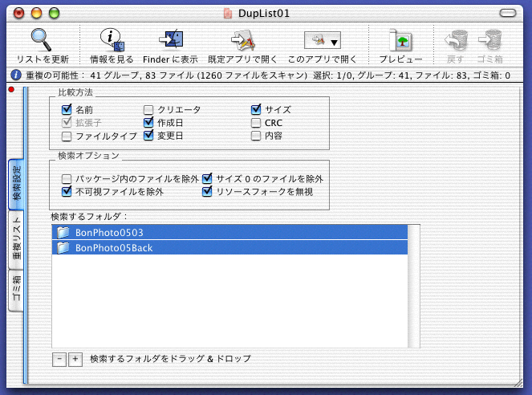532x395 pixels.
Task: Open このアプリで開く dropdown menu
Action: pos(323,39)
